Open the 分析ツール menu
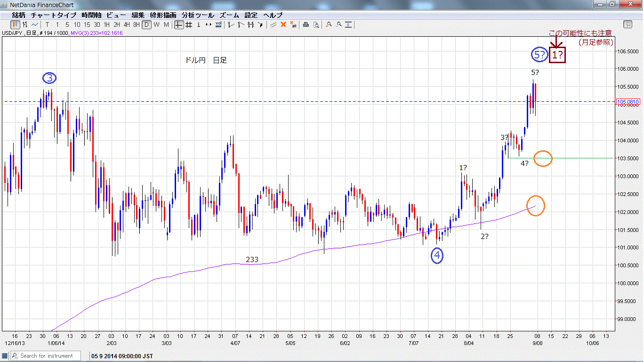The image size is (644, 362). pos(198,15)
